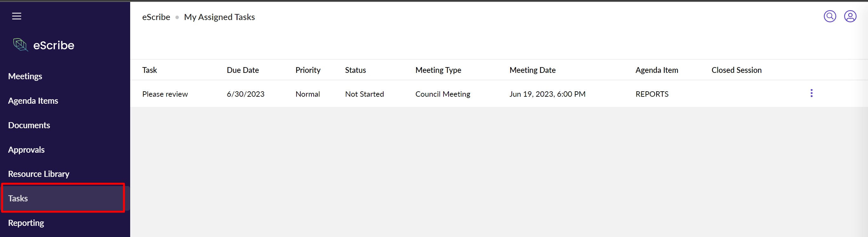Sort by the Due Date column header
The image size is (868, 237).
(243, 70)
